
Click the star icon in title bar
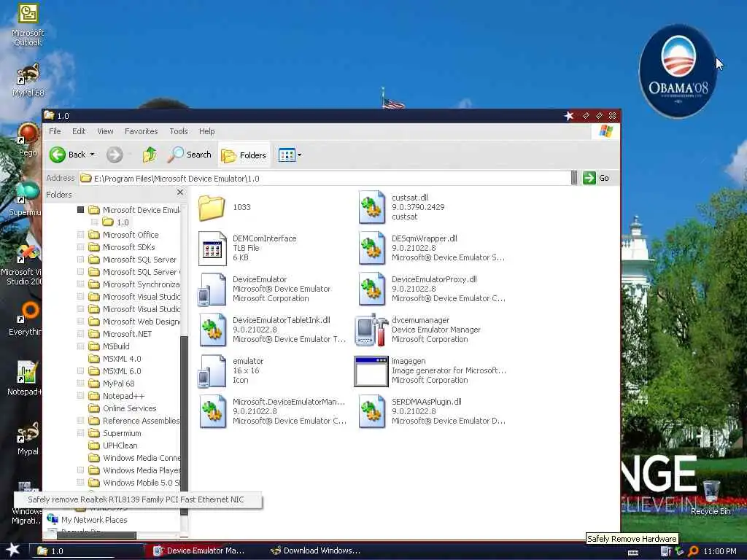point(569,116)
